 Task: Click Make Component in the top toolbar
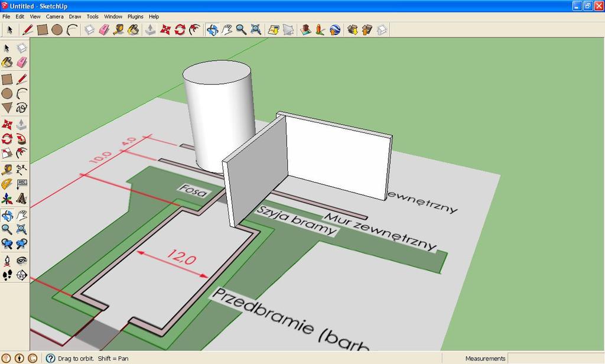90,30
